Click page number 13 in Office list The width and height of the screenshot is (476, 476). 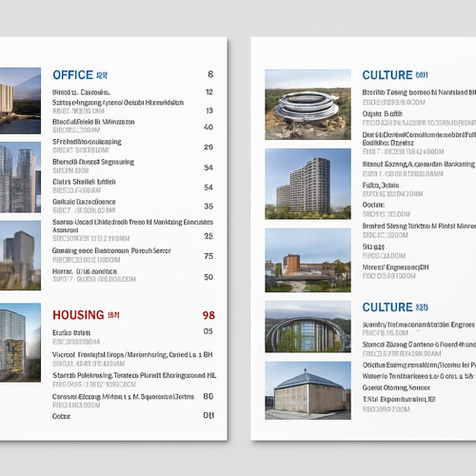[209, 110]
